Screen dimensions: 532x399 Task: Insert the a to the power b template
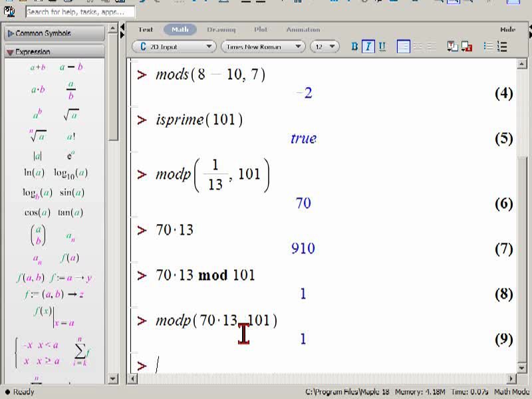[x=37, y=114]
